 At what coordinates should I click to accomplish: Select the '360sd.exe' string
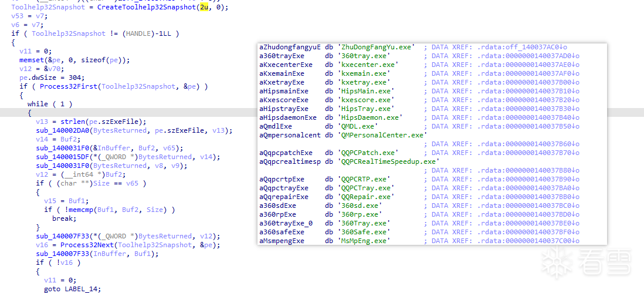(360, 206)
